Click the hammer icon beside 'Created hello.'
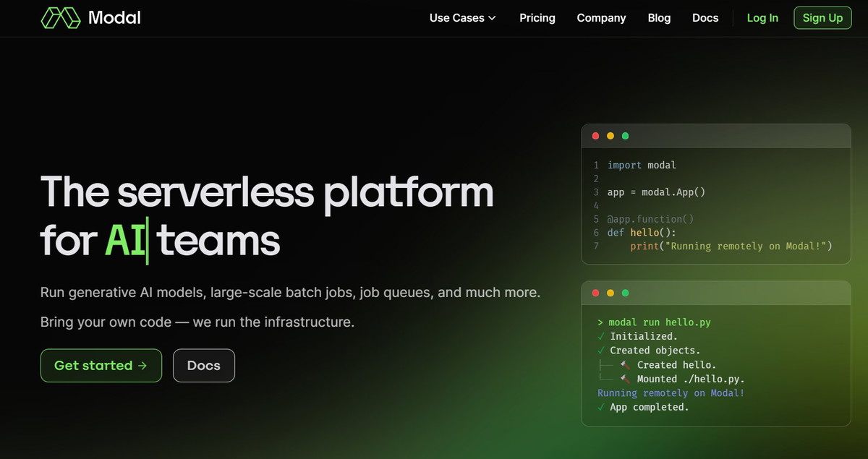The width and height of the screenshot is (868, 459). pyautogui.click(x=626, y=365)
